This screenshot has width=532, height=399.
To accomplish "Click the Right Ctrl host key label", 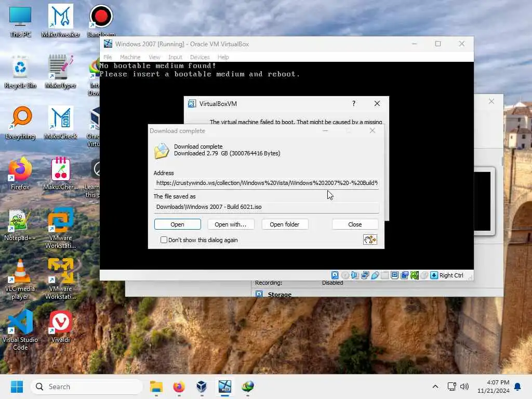I will [x=451, y=275].
